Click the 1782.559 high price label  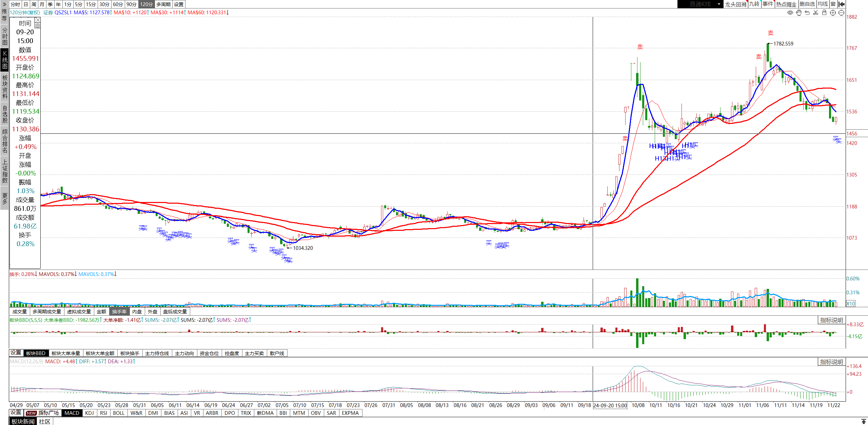[783, 43]
